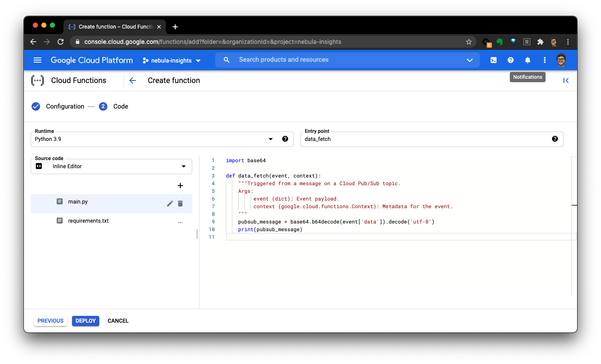Click the blue diamond extension icon
Image resolution: width=601 pixels, height=364 pixels.
coord(513,42)
